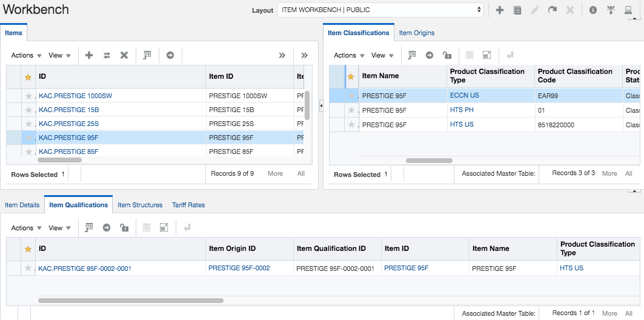Switch to the Item Origins tab
The width and height of the screenshot is (644, 320).
tap(416, 33)
